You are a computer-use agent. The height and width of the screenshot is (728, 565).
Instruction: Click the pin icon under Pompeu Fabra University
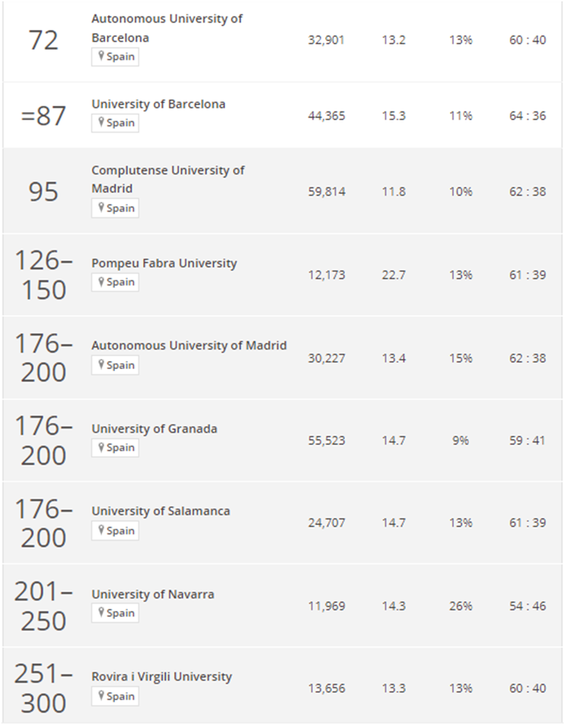tap(101, 282)
